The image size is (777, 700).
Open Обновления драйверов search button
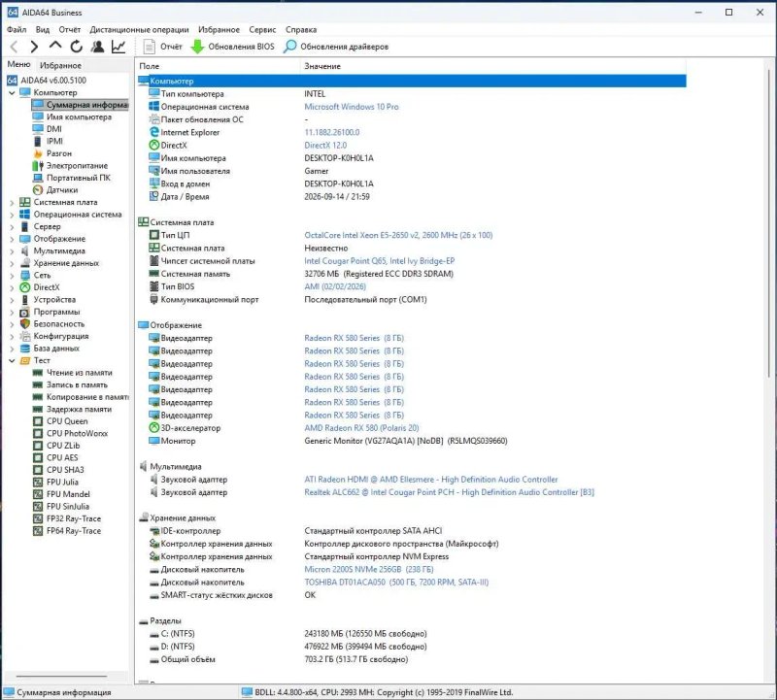click(336, 47)
